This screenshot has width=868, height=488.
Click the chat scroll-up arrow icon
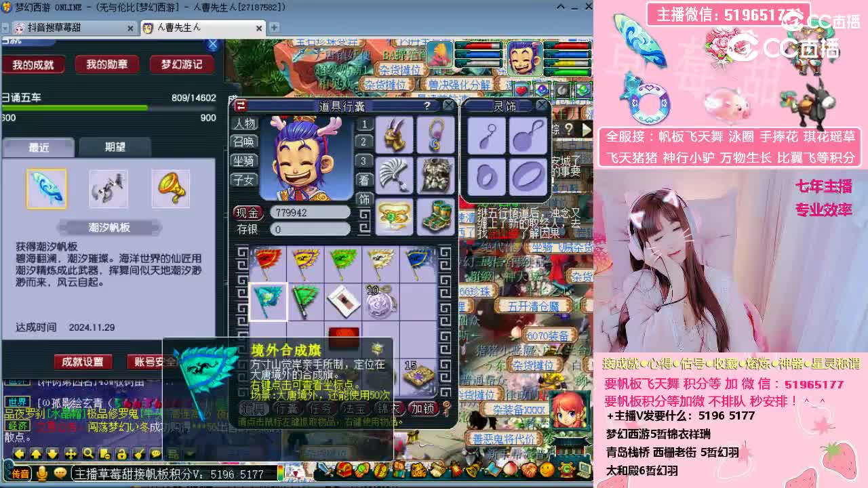[x=37, y=453]
